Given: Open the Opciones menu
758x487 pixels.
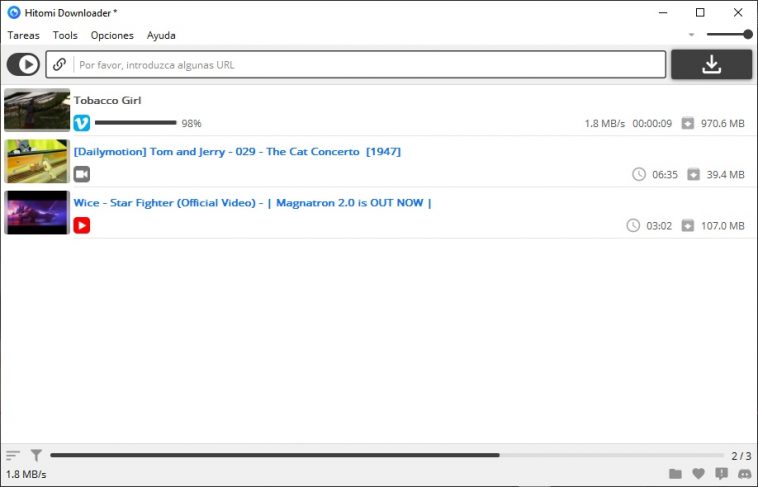Looking at the screenshot, I should (112, 35).
